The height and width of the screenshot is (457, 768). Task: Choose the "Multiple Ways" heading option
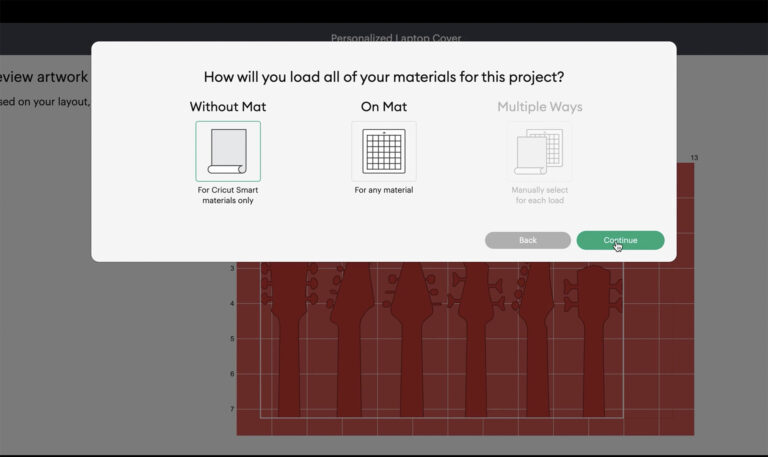(540, 107)
